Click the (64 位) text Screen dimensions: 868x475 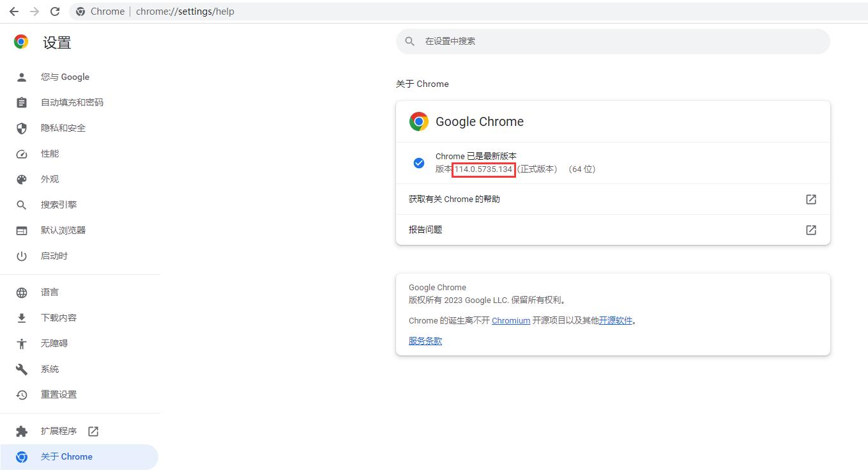click(581, 169)
